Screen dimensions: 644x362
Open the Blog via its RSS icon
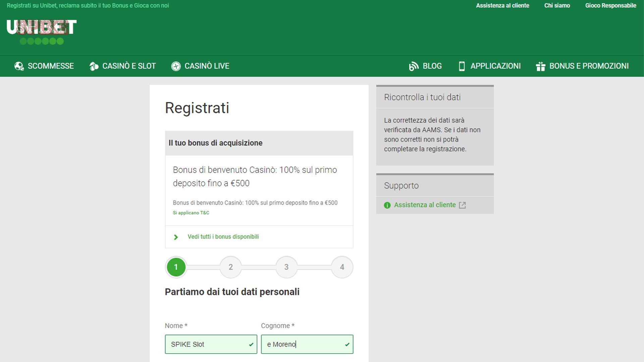413,66
